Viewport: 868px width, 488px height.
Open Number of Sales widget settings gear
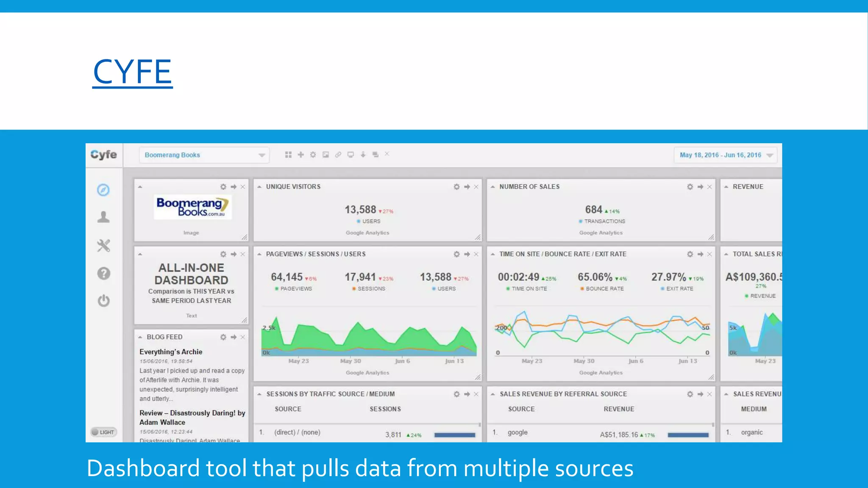pos(690,187)
